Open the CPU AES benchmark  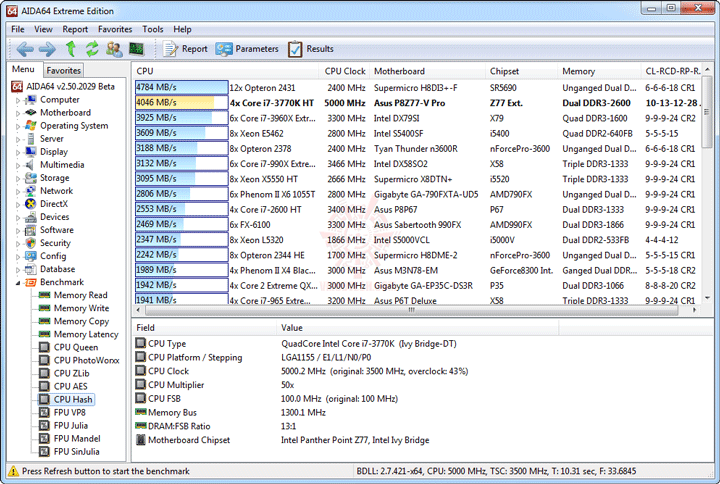click(x=70, y=386)
